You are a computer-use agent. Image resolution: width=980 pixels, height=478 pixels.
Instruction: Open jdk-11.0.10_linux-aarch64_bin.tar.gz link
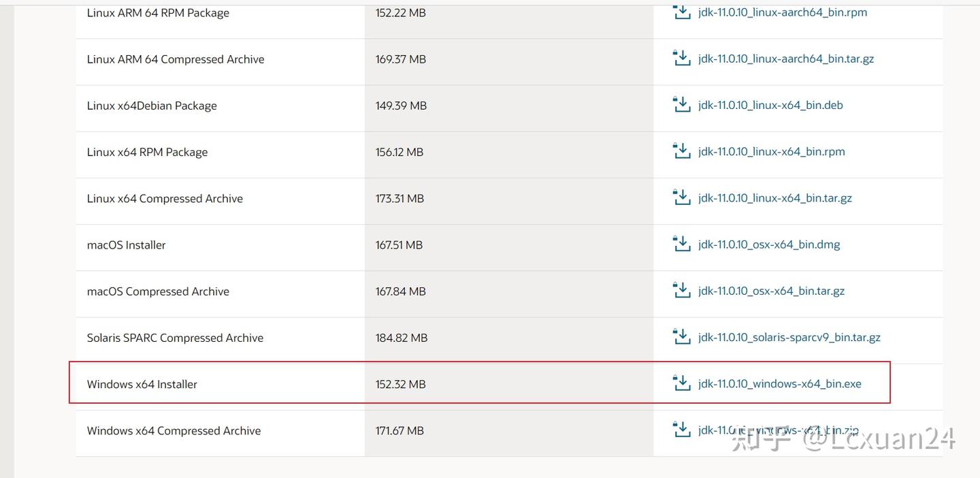tap(785, 59)
